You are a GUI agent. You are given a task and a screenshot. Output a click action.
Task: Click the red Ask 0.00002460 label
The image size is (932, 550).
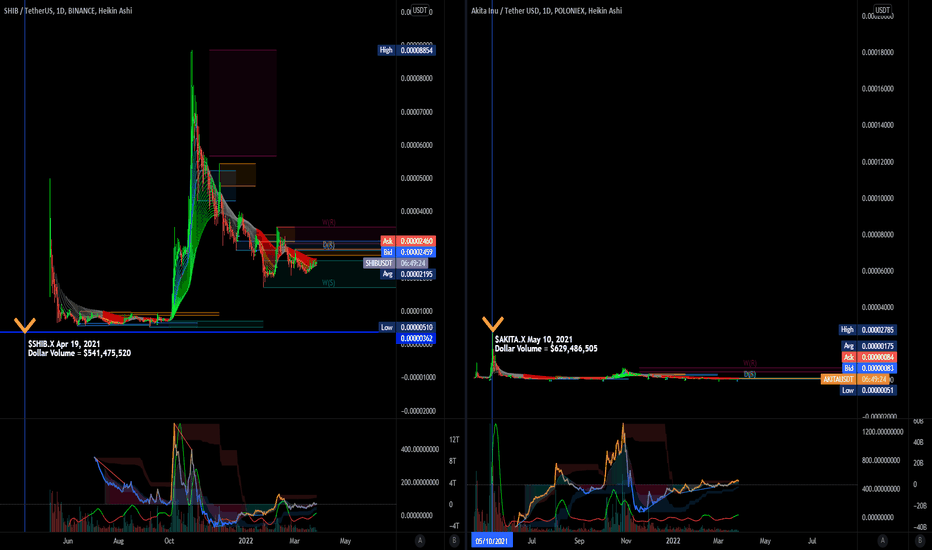[408, 241]
